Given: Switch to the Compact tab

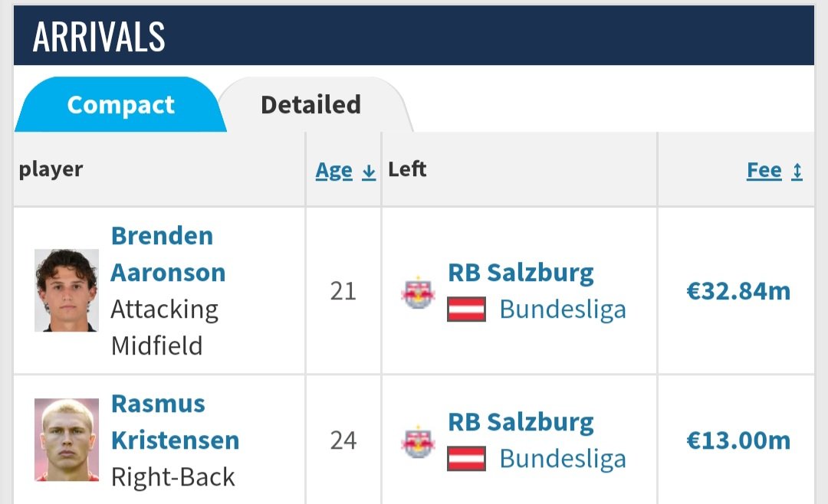Looking at the screenshot, I should [121, 104].
